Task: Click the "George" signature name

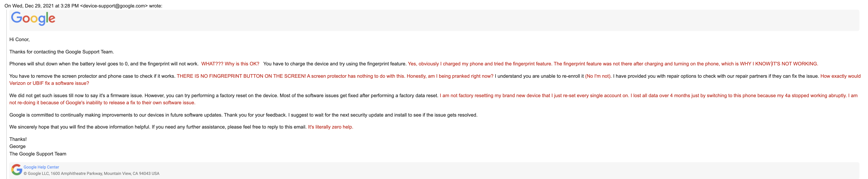Action: tap(18, 147)
